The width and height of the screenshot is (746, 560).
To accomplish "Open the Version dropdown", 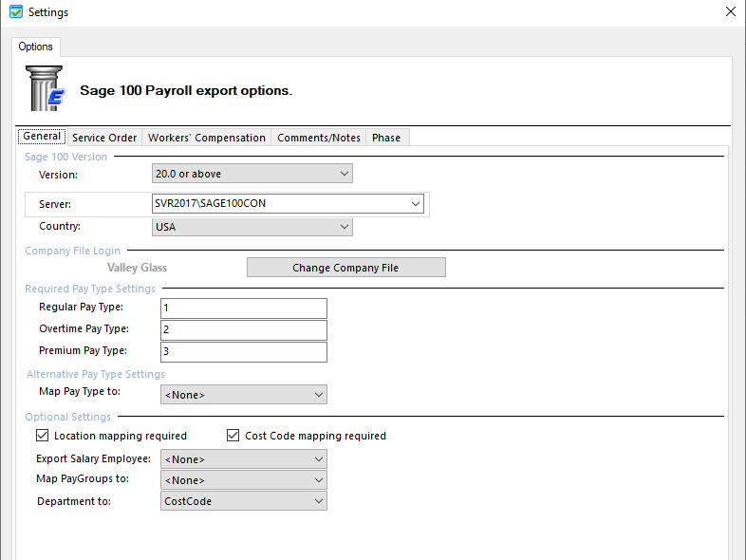I will tap(252, 174).
